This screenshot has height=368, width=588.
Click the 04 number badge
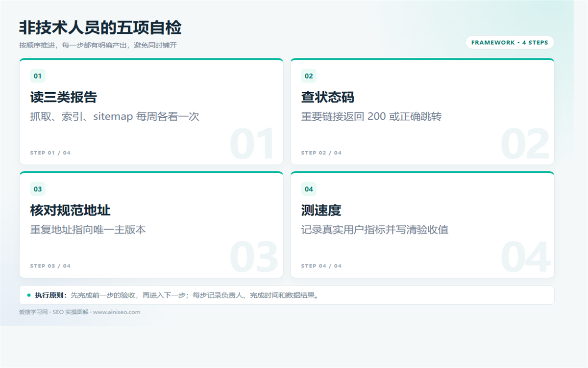point(309,189)
